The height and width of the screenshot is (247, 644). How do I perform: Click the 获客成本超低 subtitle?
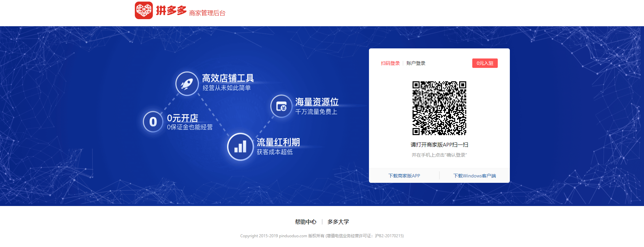275,152
